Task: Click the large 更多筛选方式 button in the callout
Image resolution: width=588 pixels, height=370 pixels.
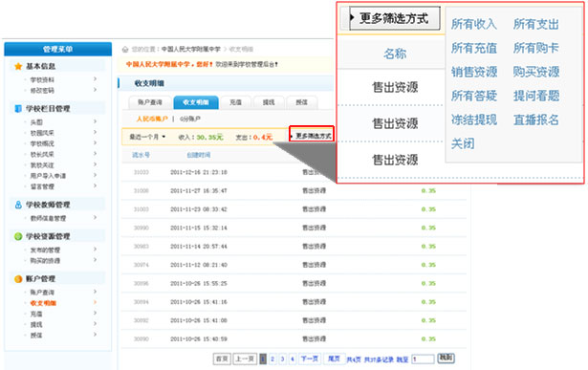Action: (x=394, y=18)
